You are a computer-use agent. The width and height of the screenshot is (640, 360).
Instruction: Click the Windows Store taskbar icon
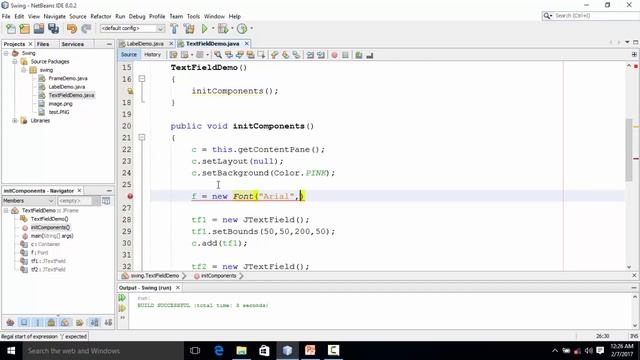(264, 351)
